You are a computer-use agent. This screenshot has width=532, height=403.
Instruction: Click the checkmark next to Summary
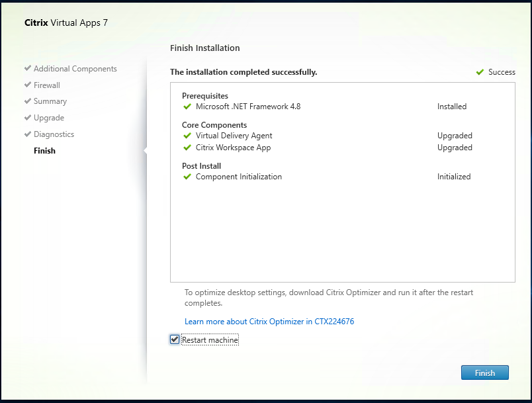coord(28,101)
